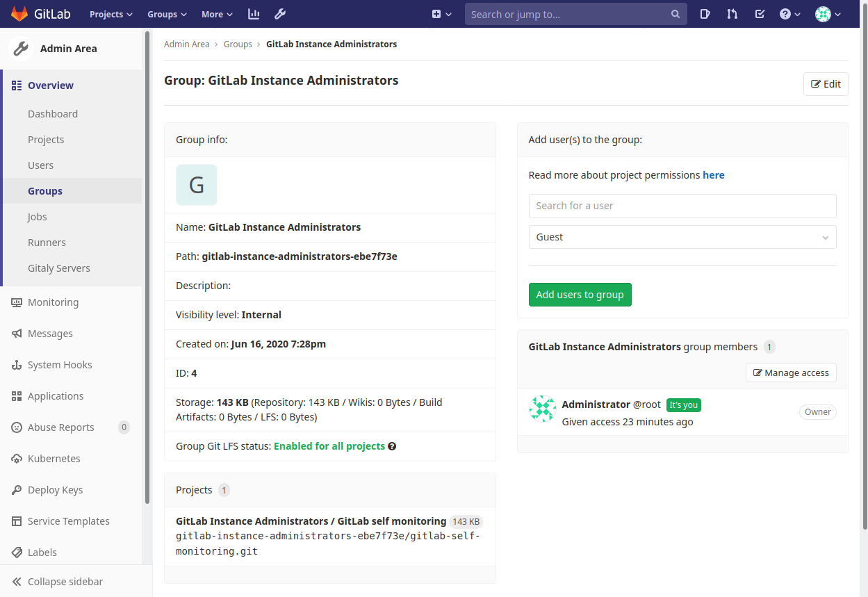Click the Collapse sidebar double-chevron icon

coord(17,582)
